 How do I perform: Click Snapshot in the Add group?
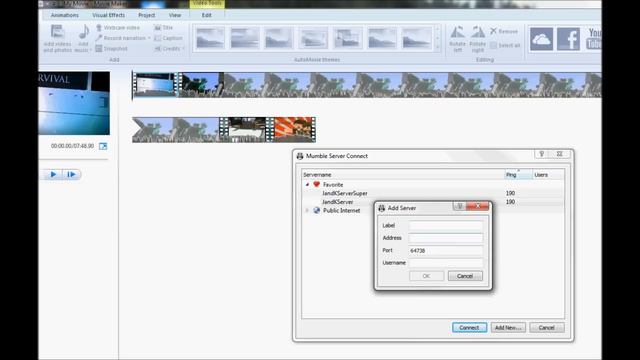point(111,49)
